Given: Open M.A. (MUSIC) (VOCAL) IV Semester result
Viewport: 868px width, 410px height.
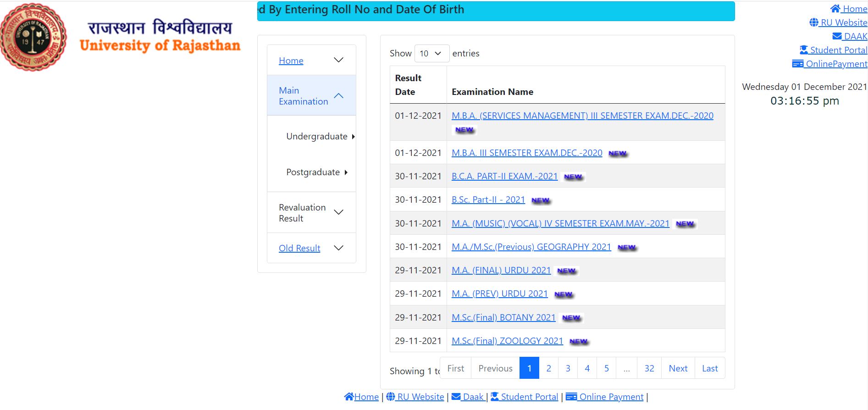Looking at the screenshot, I should (x=560, y=223).
